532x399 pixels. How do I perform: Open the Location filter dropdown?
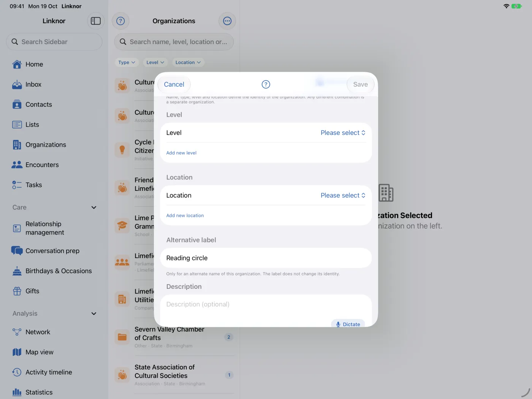[188, 62]
